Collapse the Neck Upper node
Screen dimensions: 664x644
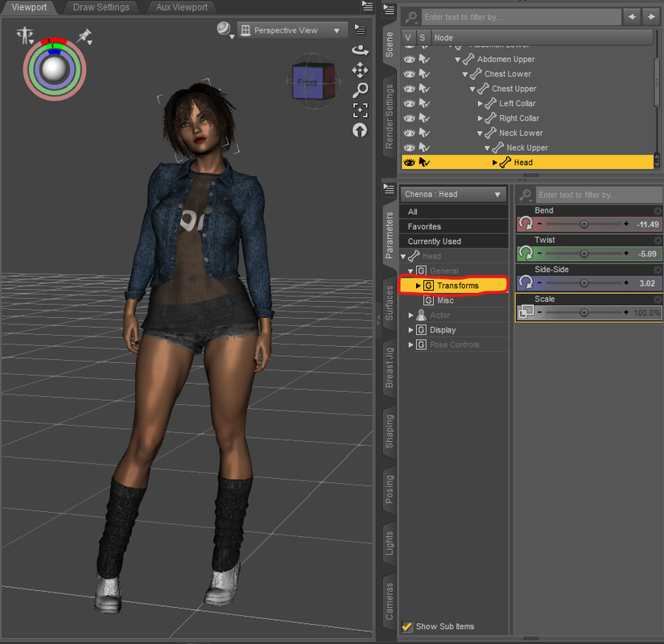pyautogui.click(x=488, y=148)
